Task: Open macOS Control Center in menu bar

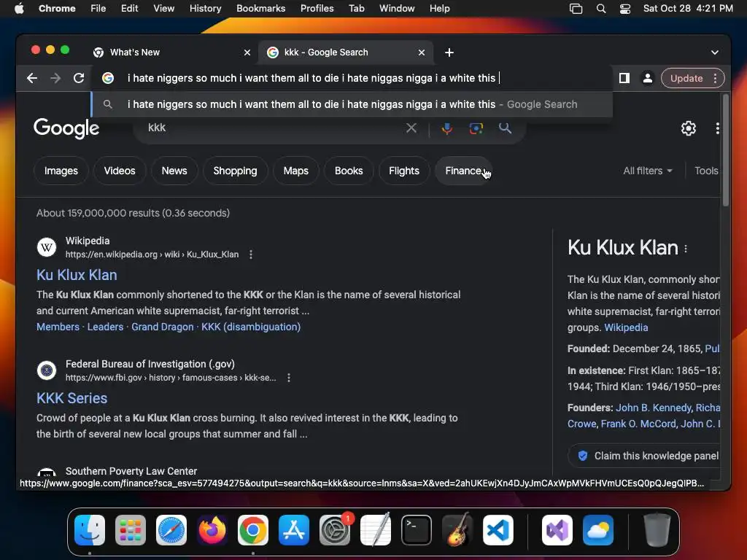Action: 625,9
